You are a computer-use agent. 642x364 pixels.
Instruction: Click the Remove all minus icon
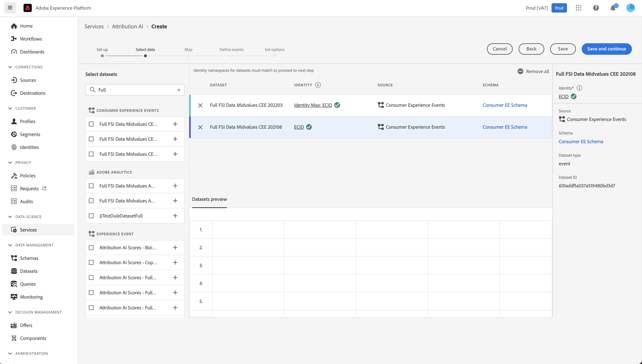520,71
